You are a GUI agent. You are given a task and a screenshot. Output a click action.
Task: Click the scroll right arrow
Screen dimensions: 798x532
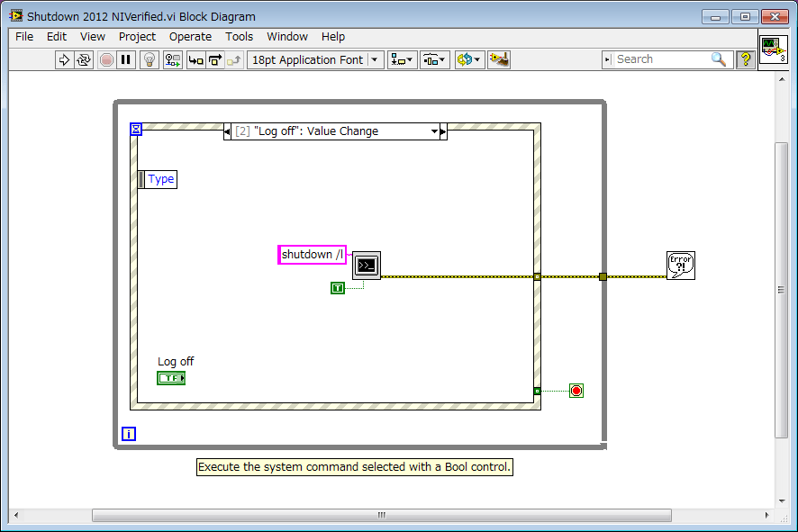(x=767, y=515)
